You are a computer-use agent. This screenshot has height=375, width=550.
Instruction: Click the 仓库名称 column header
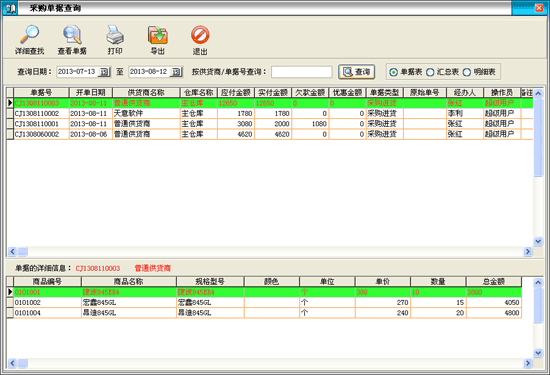199,93
